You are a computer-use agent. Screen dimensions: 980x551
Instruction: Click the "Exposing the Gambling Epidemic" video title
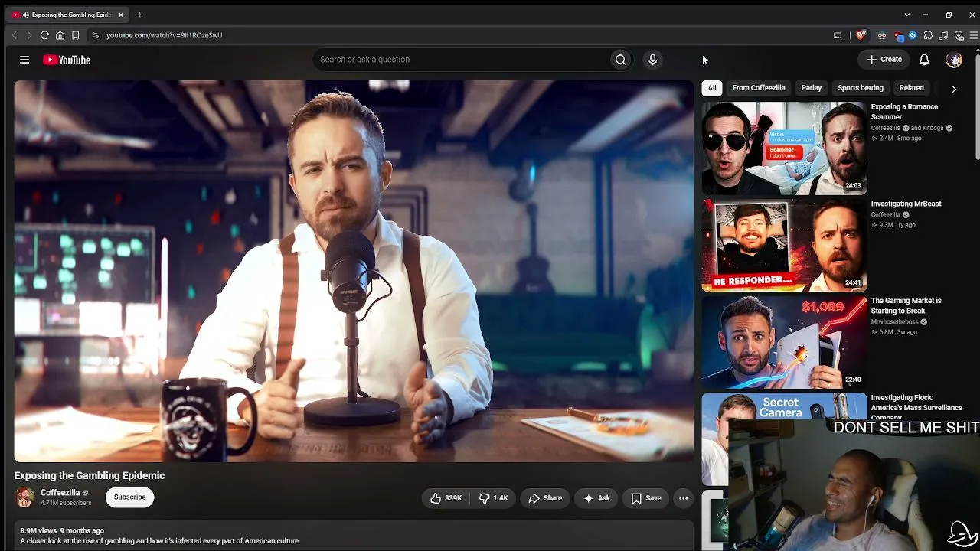(x=90, y=475)
